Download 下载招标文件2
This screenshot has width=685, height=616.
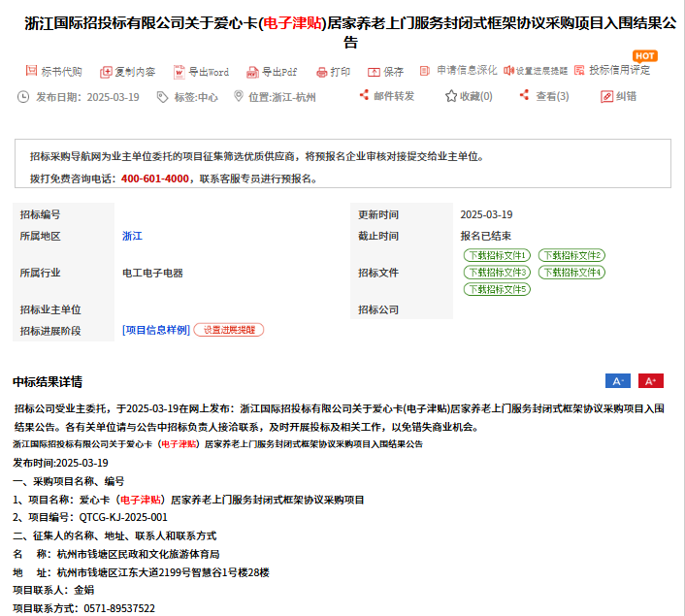571,255
